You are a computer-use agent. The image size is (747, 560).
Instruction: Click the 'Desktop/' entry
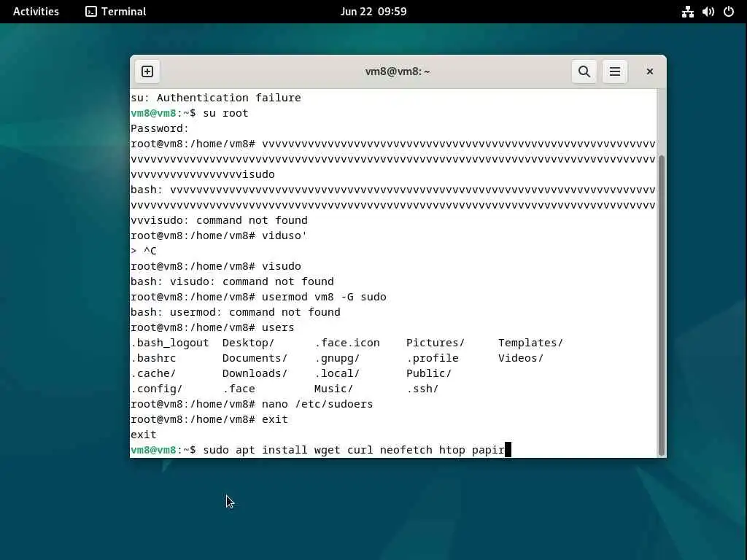pyautogui.click(x=248, y=343)
